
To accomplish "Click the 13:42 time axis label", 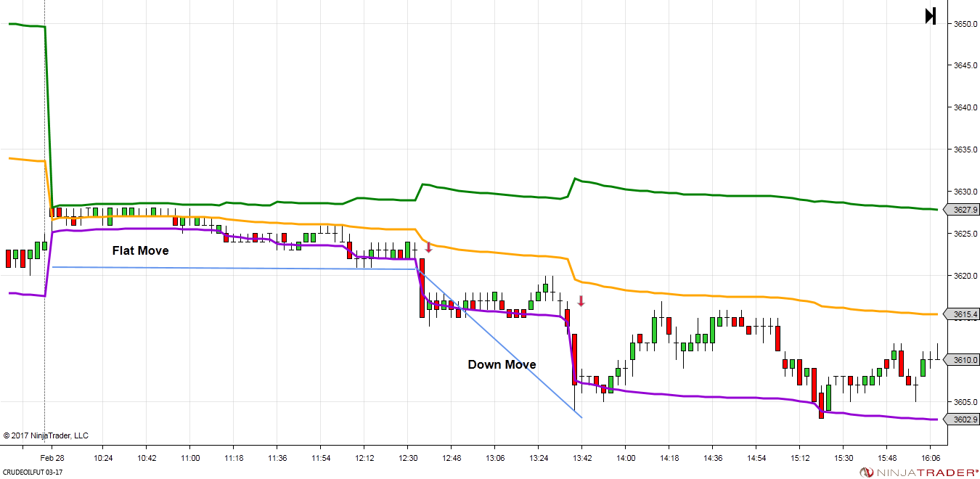I will (581, 458).
